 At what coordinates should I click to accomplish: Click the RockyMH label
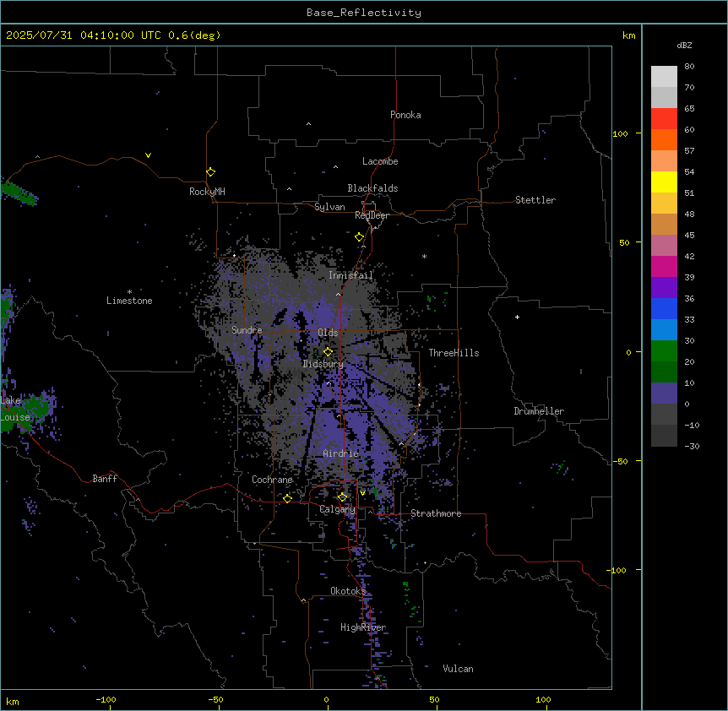pos(207,192)
